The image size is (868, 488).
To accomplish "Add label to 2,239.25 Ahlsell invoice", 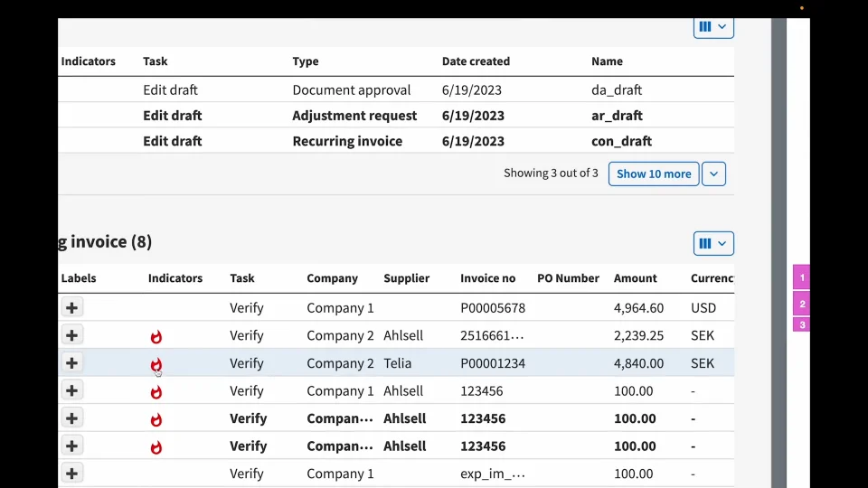I will [71, 335].
